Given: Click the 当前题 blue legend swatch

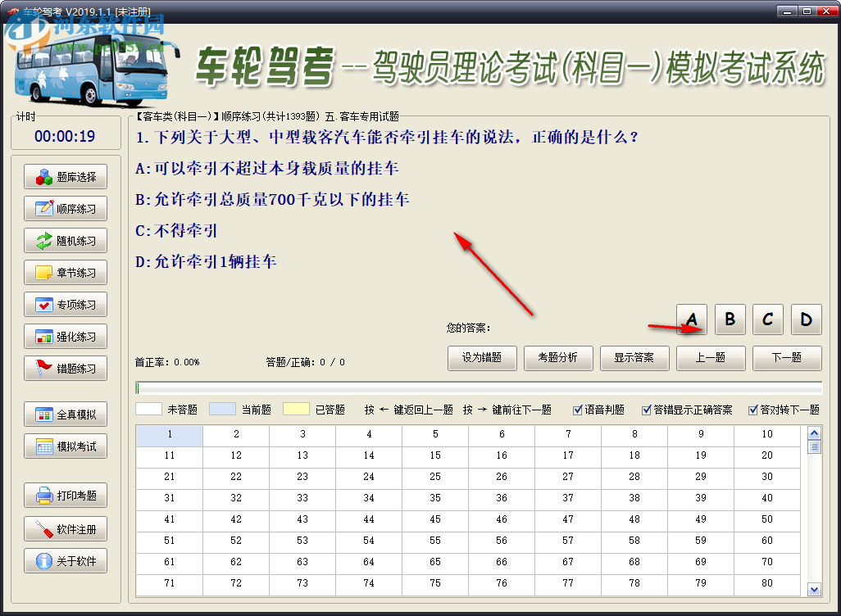Looking at the screenshot, I should pyautogui.click(x=222, y=409).
